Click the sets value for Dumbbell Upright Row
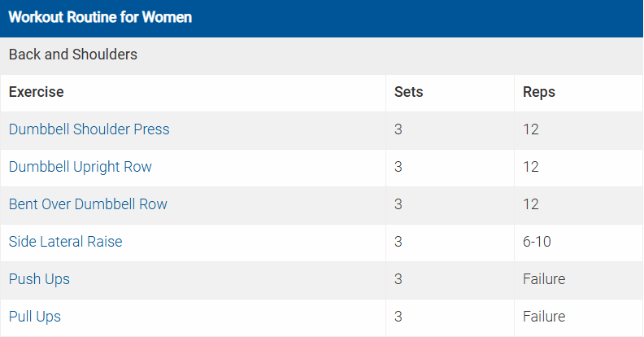The image size is (644, 337). click(398, 167)
